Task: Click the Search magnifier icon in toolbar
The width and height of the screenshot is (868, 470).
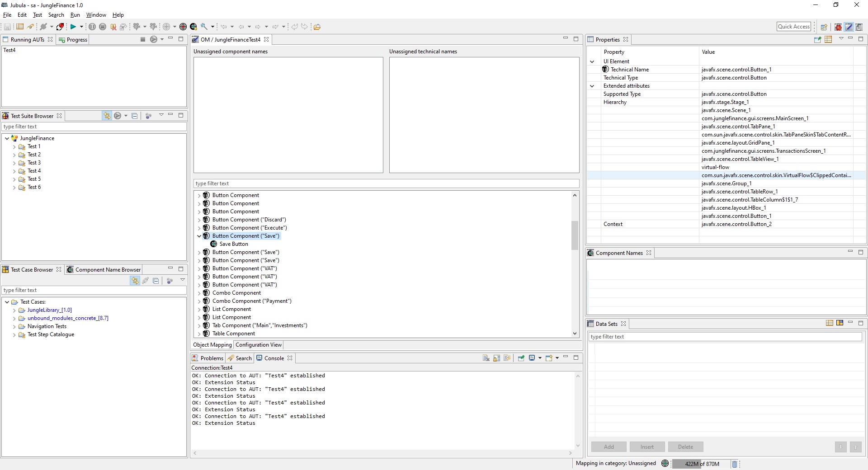Action: [204, 27]
